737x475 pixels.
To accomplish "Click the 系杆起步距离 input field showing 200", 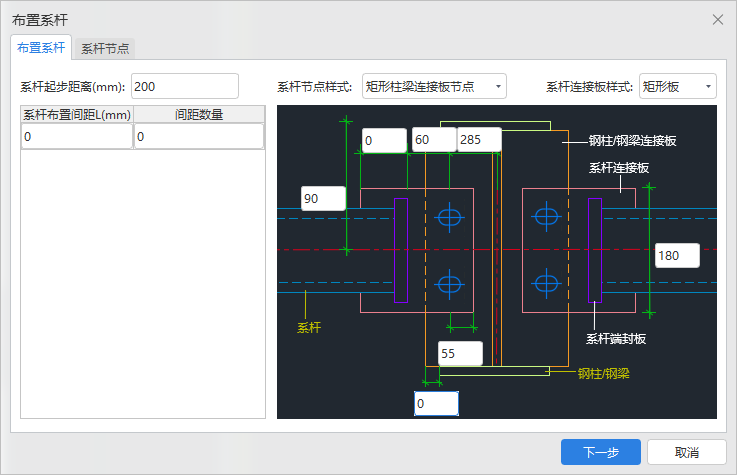I will [x=185, y=86].
